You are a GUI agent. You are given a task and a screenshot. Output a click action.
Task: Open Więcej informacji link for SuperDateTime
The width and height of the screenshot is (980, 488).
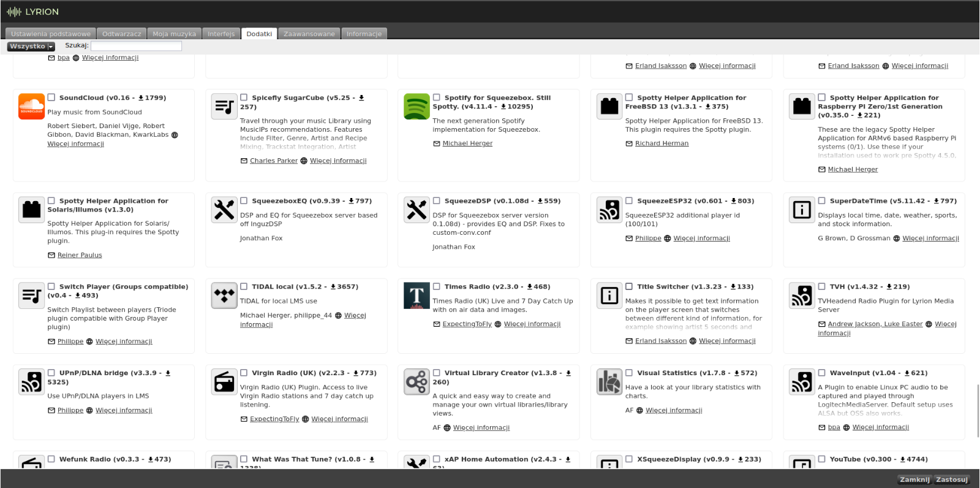[x=930, y=238]
